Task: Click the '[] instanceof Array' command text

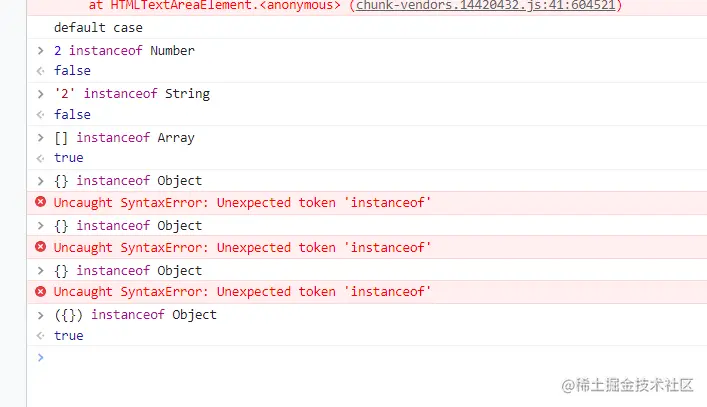Action: pos(124,138)
